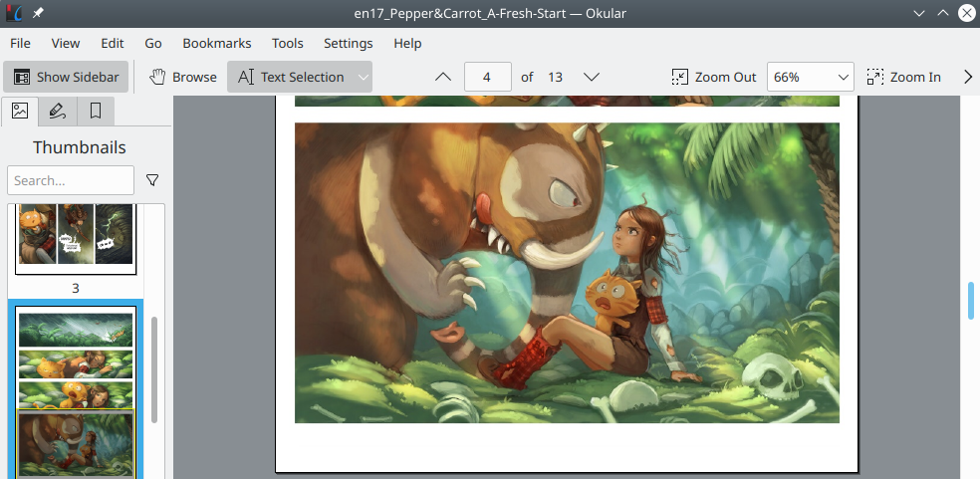Pin the window using titlebar pin icon
The height and width of the screenshot is (479, 980).
pos(38,13)
